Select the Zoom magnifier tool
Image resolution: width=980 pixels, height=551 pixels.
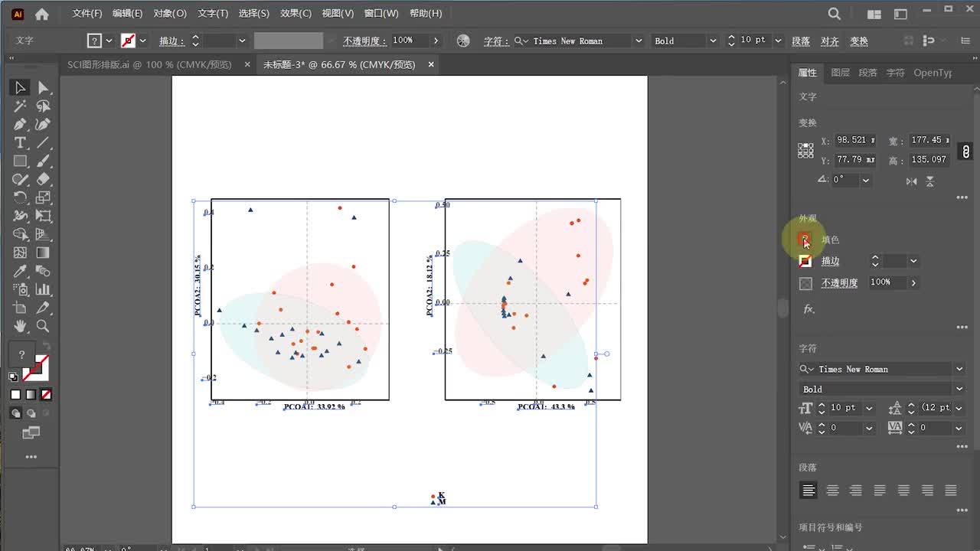click(44, 326)
